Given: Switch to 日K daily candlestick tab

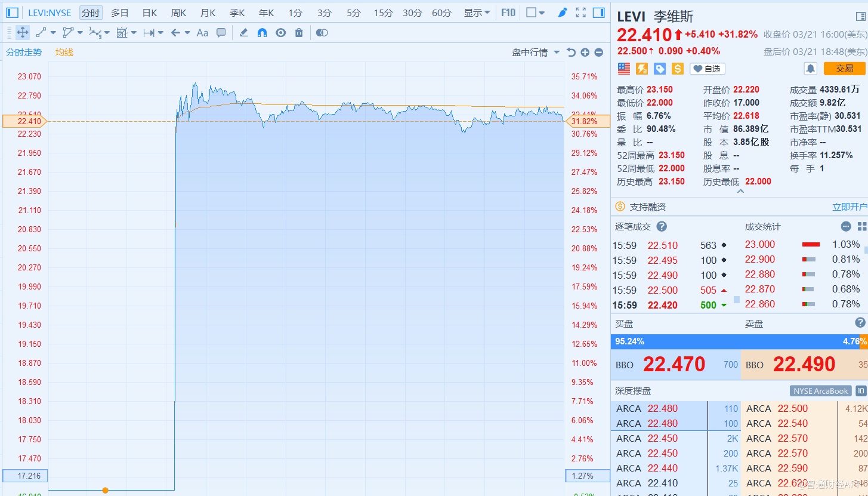Looking at the screenshot, I should [x=150, y=13].
